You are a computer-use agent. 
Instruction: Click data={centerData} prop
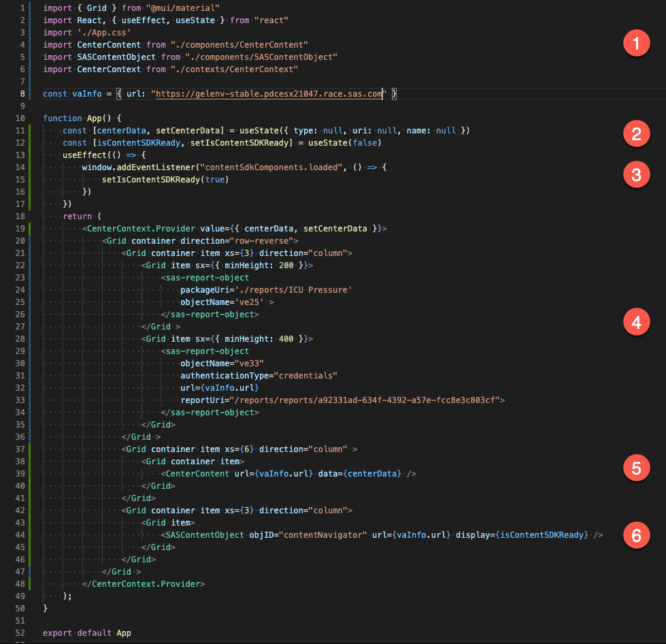point(360,474)
